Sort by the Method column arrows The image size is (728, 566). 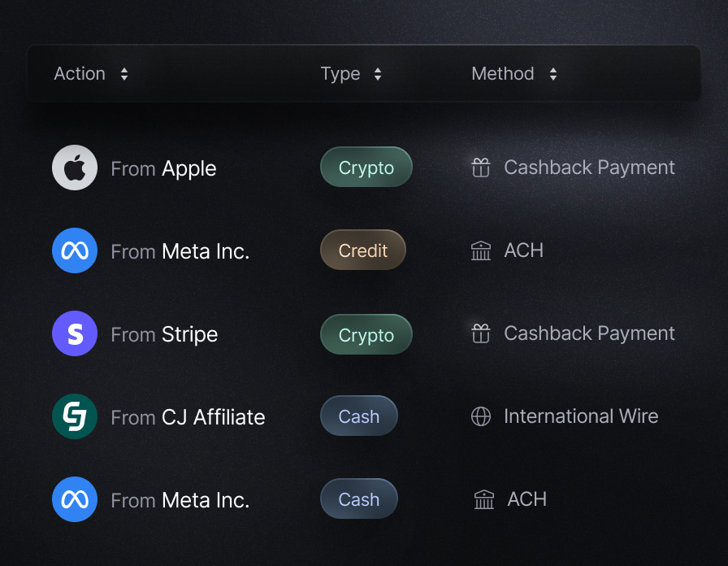click(x=553, y=74)
